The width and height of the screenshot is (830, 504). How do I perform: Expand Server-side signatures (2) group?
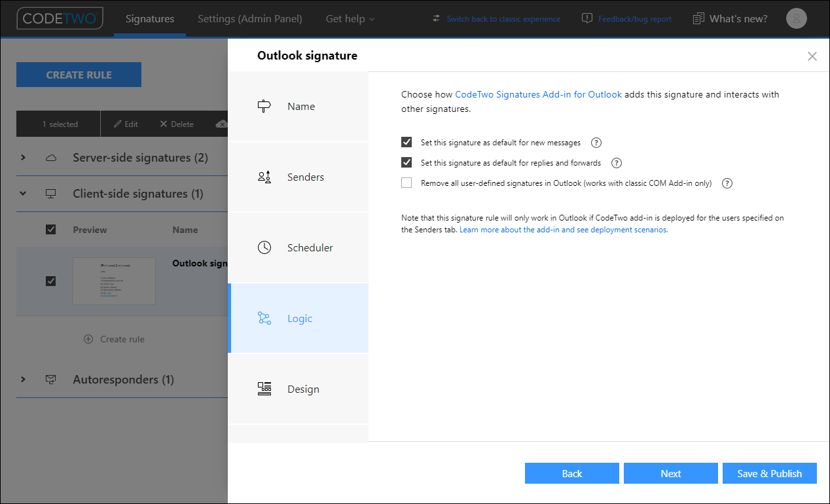[23, 158]
